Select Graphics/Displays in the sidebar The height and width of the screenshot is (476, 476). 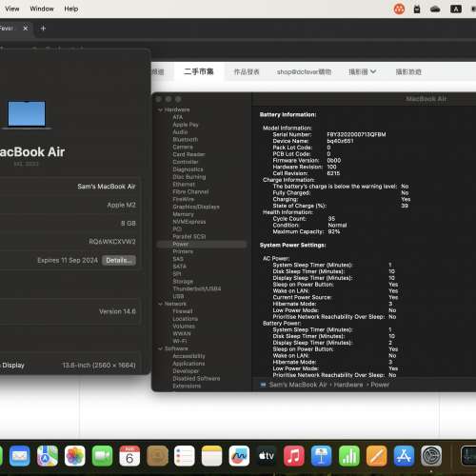196,207
